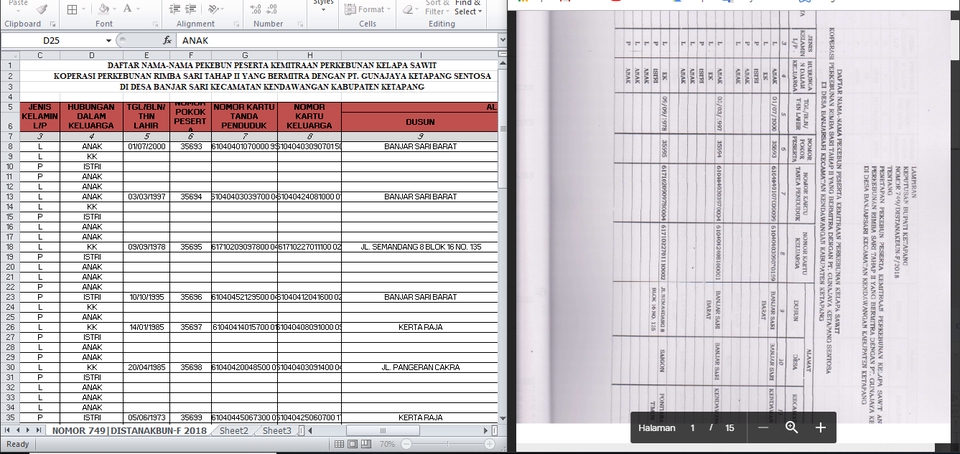Image resolution: width=960 pixels, height=454 pixels.
Task: Click the 70% zoom level in status bar
Action: pyautogui.click(x=387, y=444)
